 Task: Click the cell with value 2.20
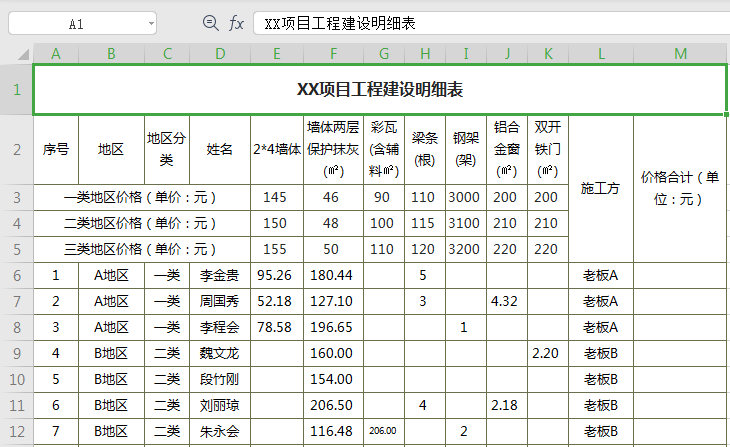[548, 353]
